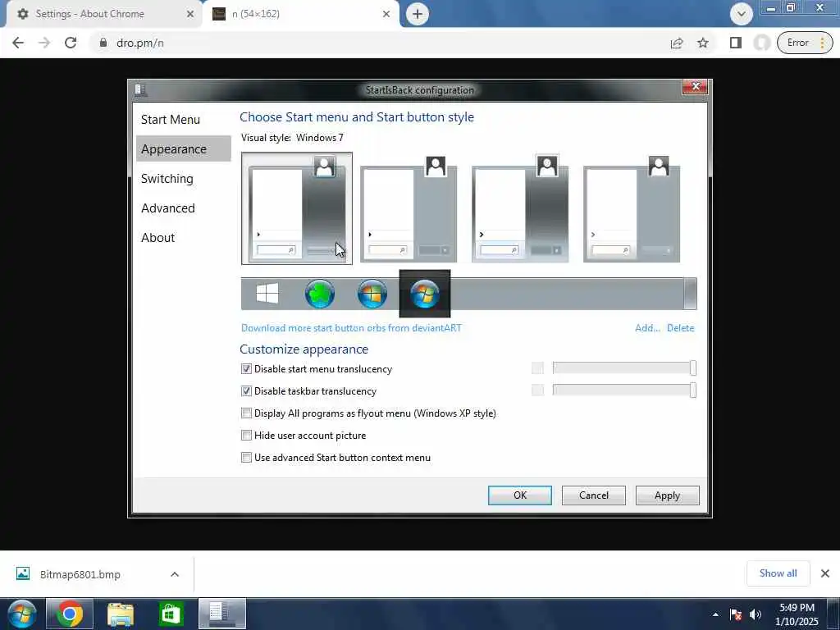840x630 pixels.
Task: Click the site lock icon
Action: click(x=103, y=43)
